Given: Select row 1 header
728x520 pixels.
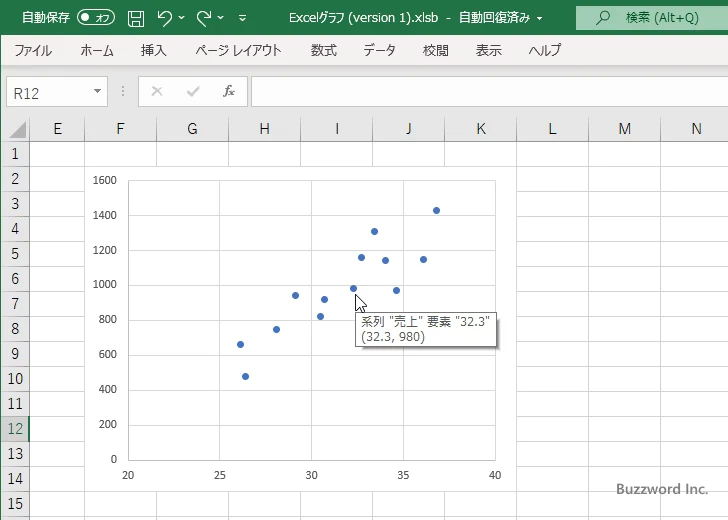Looking at the screenshot, I should tap(15, 154).
